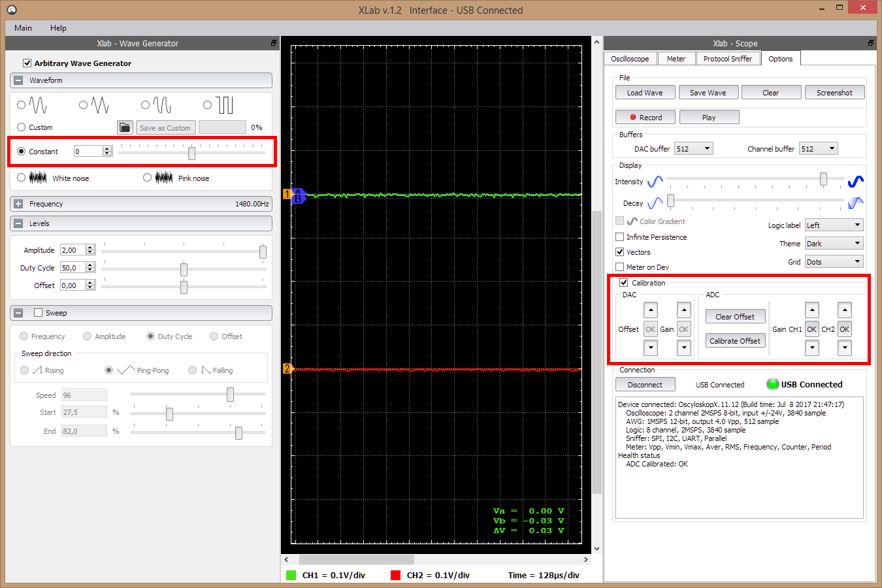Click the Screenshot button
Image resolution: width=882 pixels, height=588 pixels.
pos(834,93)
